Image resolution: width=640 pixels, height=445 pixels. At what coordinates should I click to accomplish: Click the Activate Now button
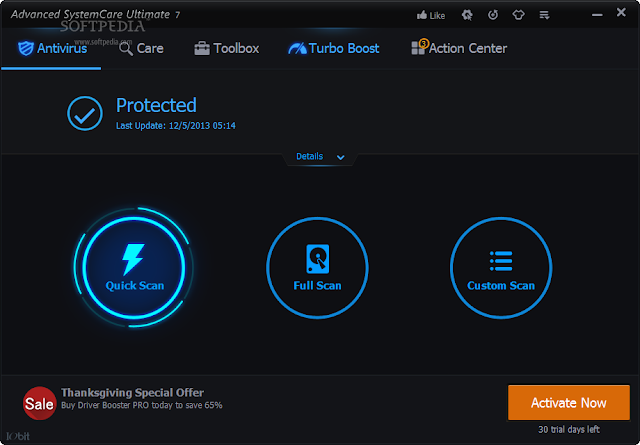569,403
